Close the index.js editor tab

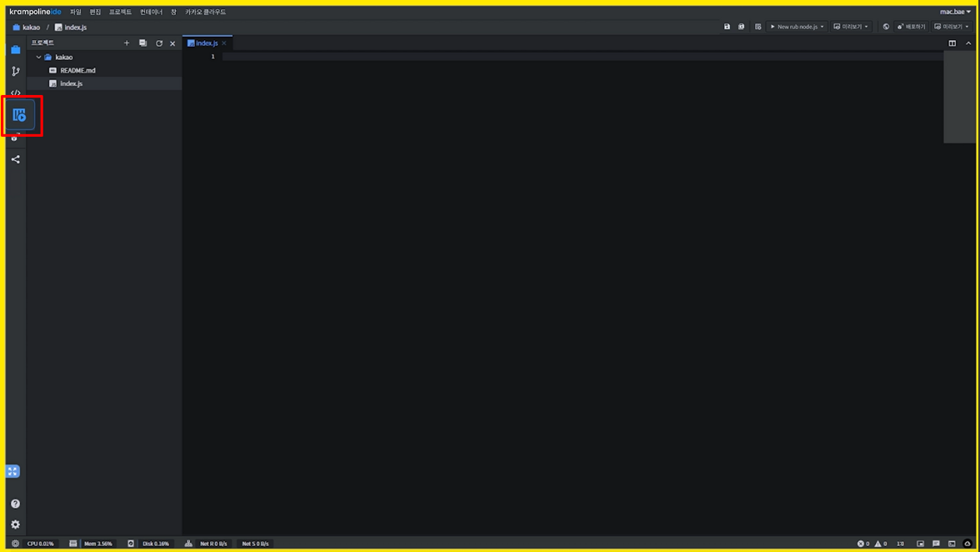point(223,43)
